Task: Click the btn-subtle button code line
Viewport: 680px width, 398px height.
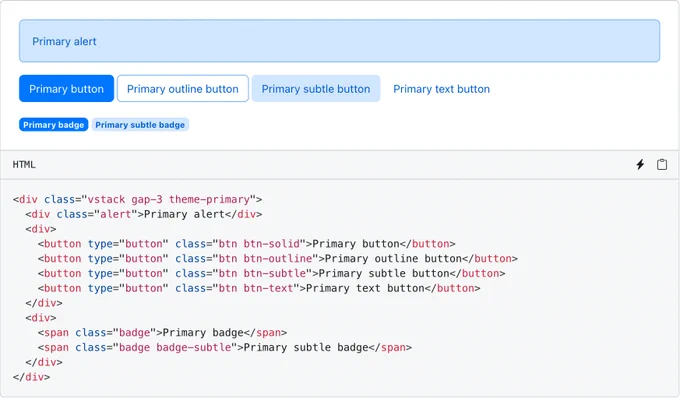Action: tap(271, 273)
